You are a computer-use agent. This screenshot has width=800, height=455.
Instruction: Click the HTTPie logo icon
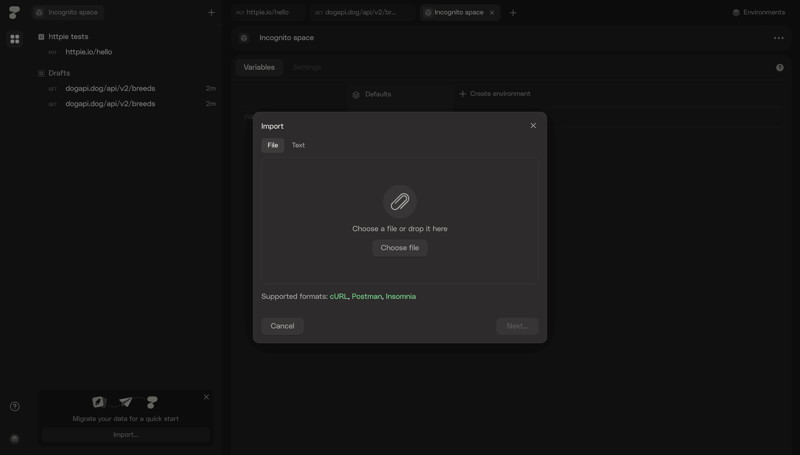click(14, 12)
